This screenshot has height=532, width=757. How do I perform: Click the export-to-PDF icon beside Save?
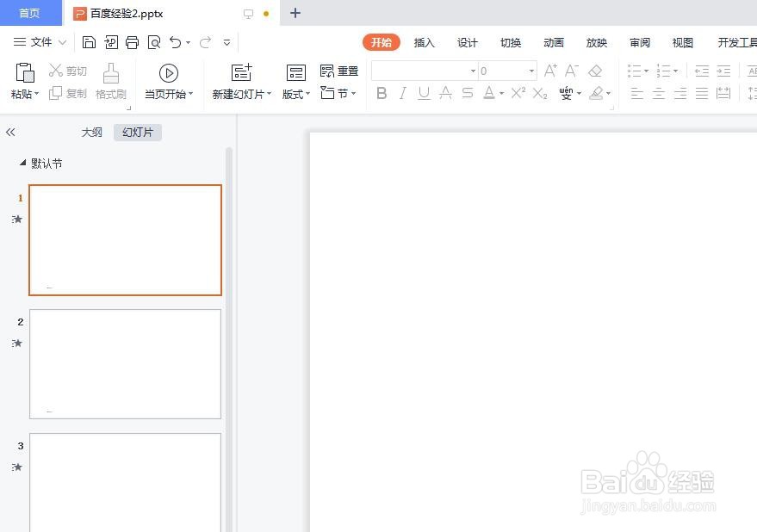tap(111, 42)
